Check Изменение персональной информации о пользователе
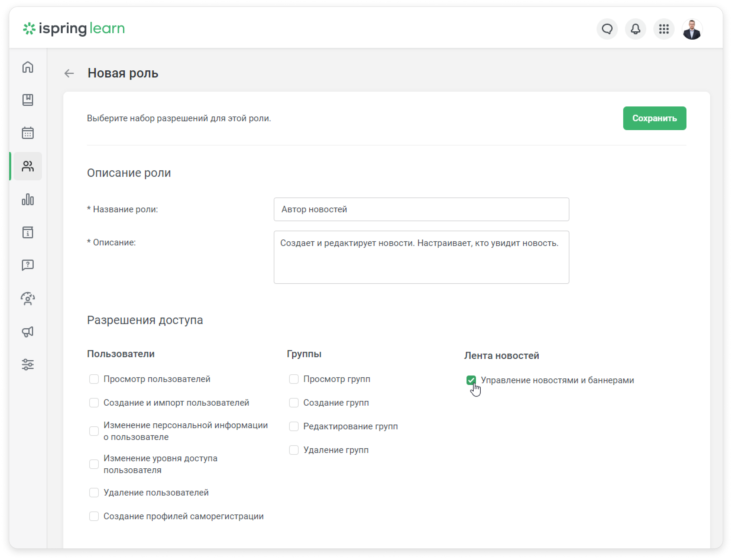Screen dimensions: 732x560 94,431
